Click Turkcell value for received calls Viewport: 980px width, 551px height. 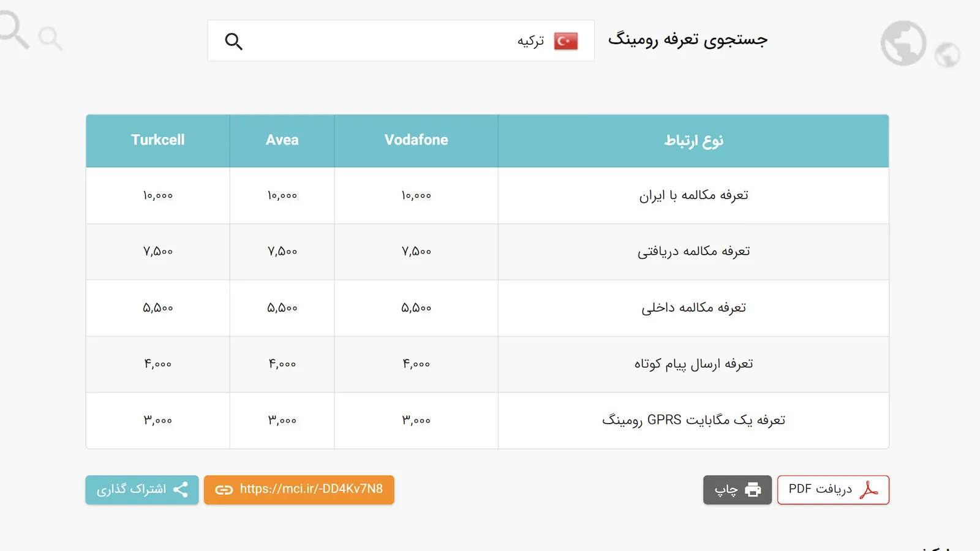158,252
